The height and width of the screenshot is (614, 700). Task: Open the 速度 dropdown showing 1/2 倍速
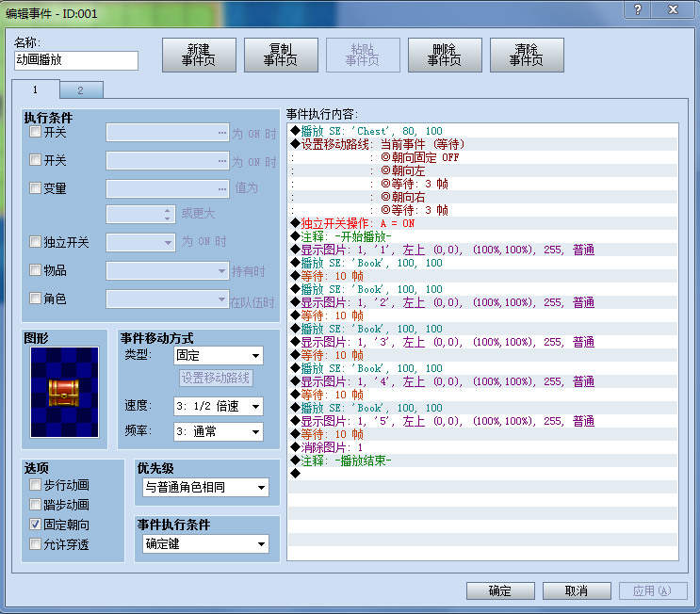pyautogui.click(x=219, y=407)
